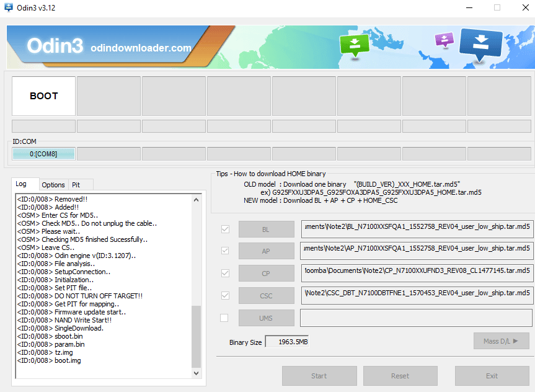Click the empty UMS path field
This screenshot has height=392, width=535.
coord(416,318)
